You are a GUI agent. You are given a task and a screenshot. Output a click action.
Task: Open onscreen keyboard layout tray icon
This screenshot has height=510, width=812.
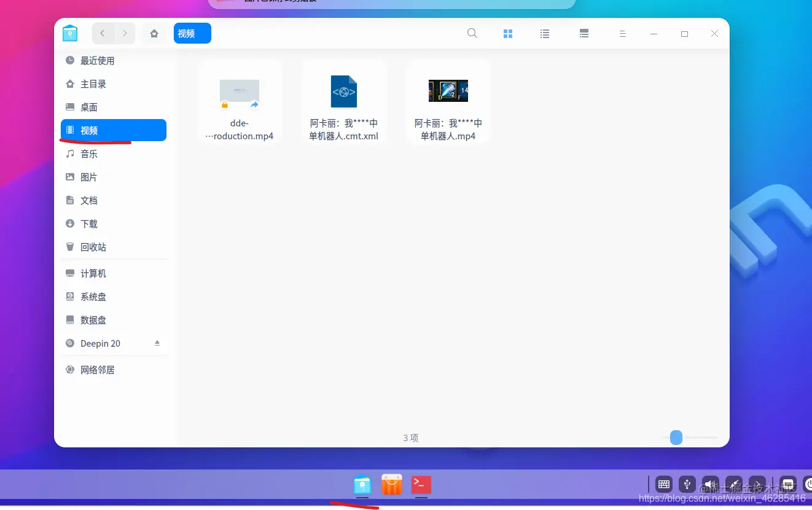click(x=663, y=484)
